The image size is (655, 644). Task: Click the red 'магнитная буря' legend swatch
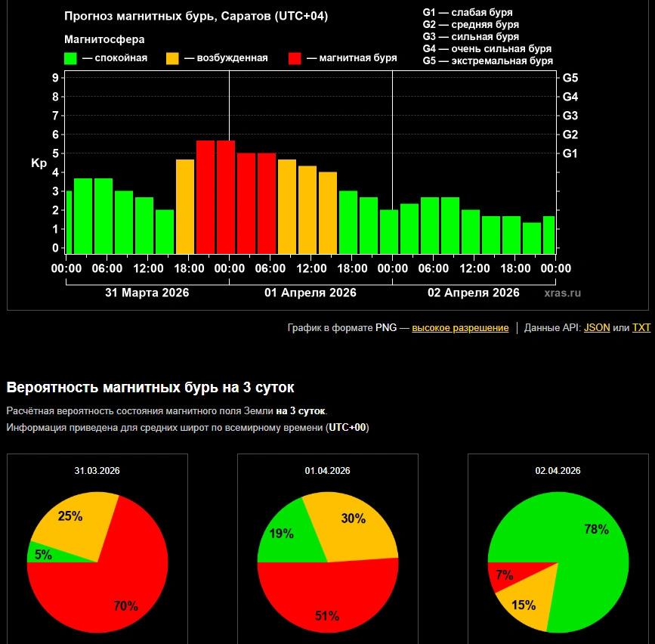click(295, 58)
